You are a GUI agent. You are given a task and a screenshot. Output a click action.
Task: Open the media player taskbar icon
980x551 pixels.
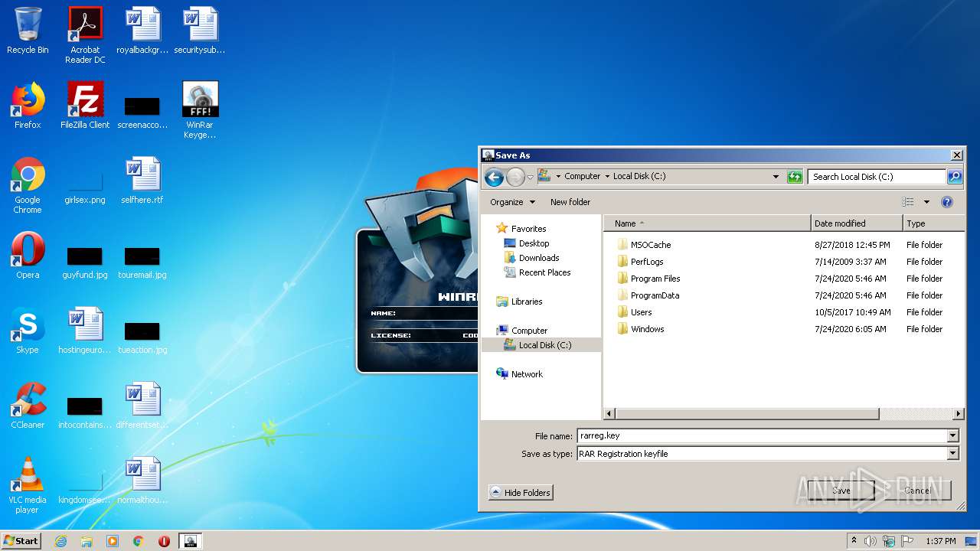pos(113,541)
